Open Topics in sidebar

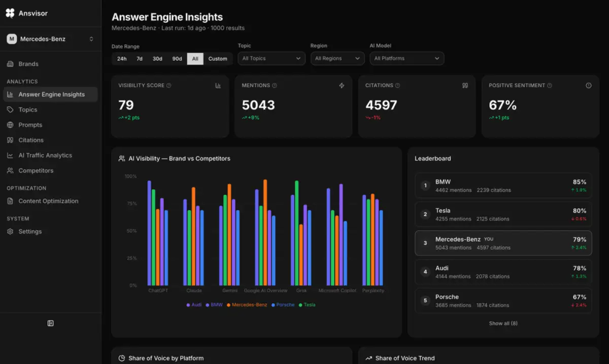click(x=50, y=110)
